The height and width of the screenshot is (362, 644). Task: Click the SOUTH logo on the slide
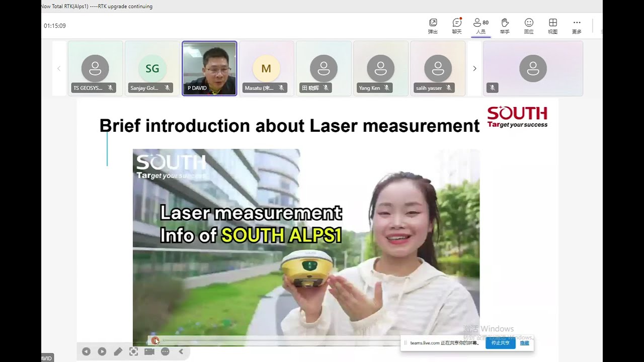point(517,117)
